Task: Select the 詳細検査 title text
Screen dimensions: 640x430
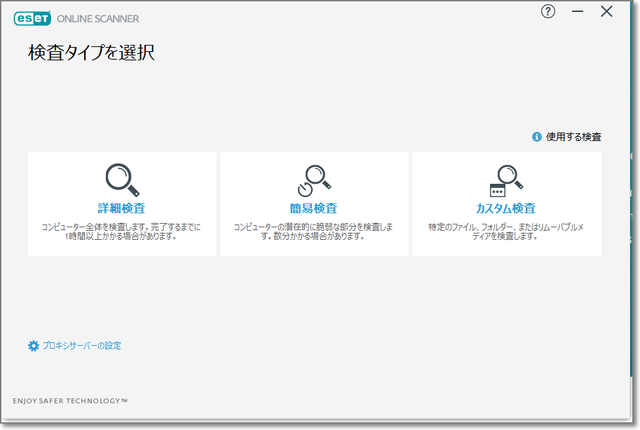Action: [x=122, y=208]
